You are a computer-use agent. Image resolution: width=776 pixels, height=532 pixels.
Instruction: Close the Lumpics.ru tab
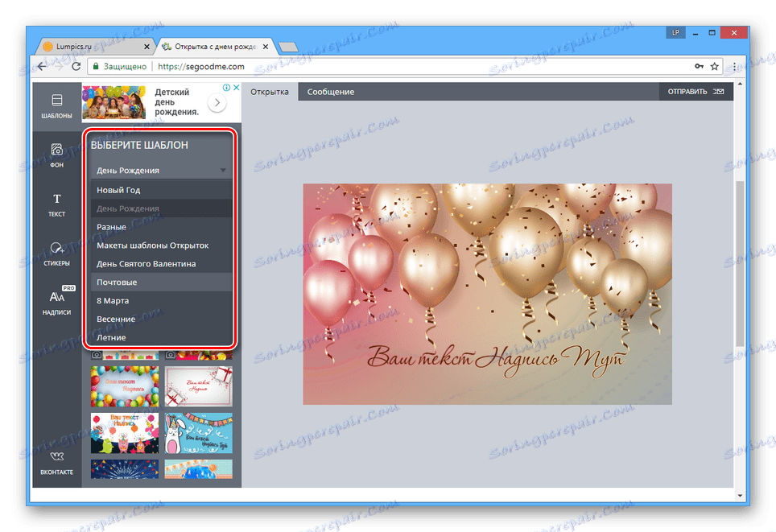click(147, 47)
